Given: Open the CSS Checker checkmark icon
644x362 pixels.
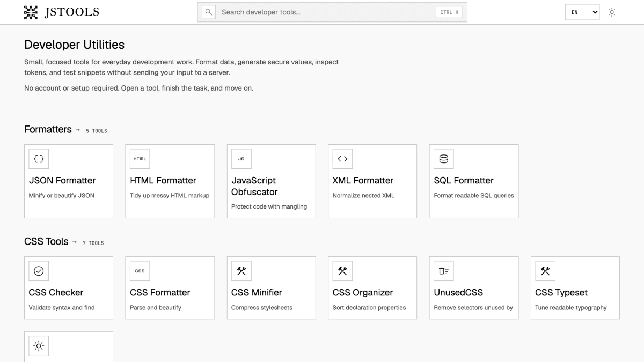Looking at the screenshot, I should click(39, 271).
